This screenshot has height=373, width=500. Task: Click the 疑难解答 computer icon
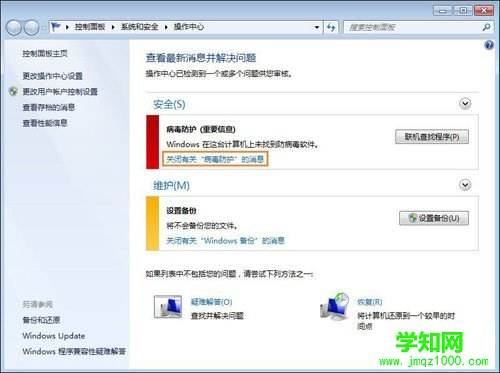pos(168,307)
